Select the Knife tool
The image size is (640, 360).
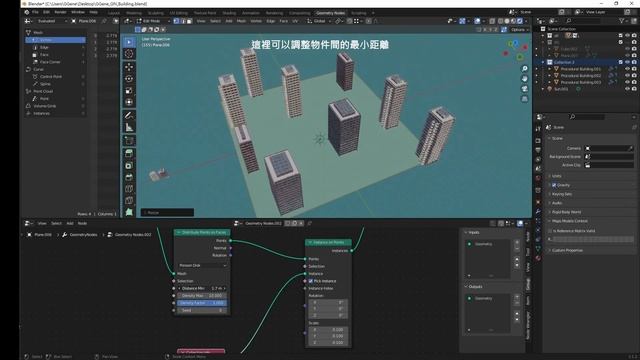click(129, 200)
